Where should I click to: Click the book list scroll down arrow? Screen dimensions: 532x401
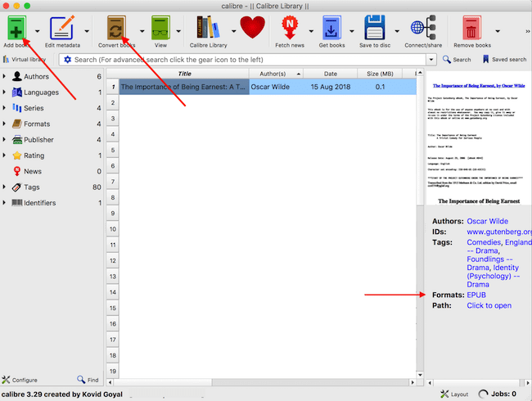(x=420, y=375)
